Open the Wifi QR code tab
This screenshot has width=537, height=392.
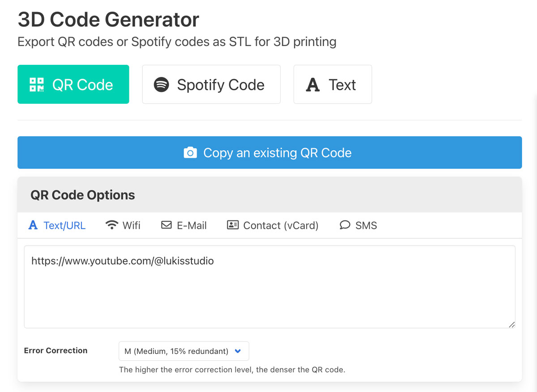click(x=123, y=225)
